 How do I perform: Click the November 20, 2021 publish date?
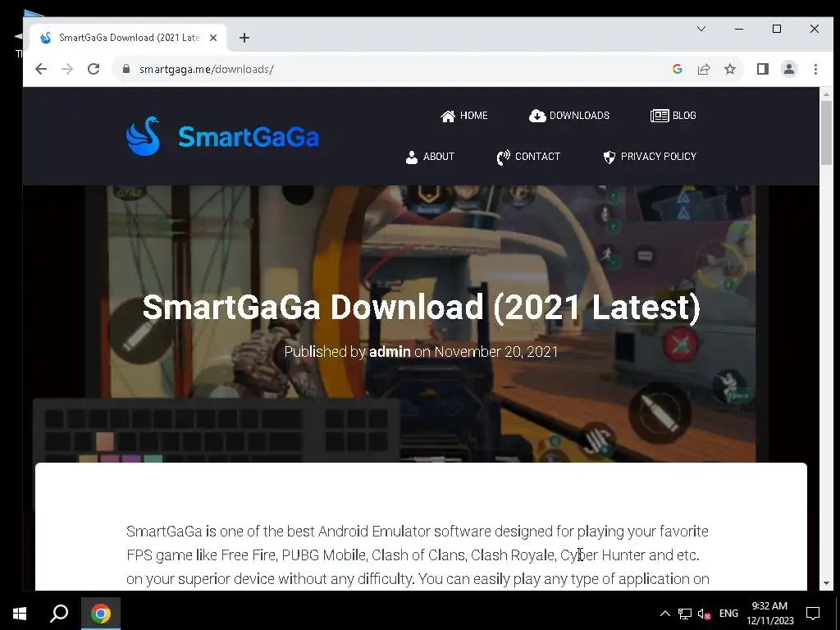pos(496,352)
